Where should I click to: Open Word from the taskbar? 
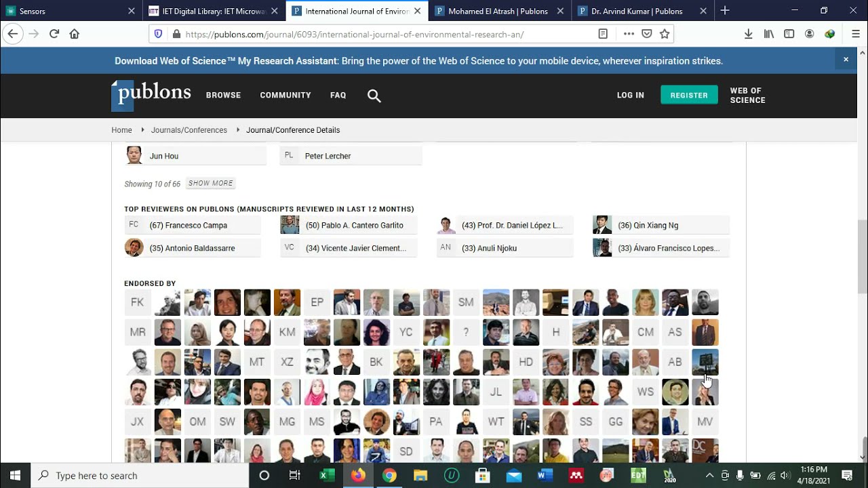(545, 475)
